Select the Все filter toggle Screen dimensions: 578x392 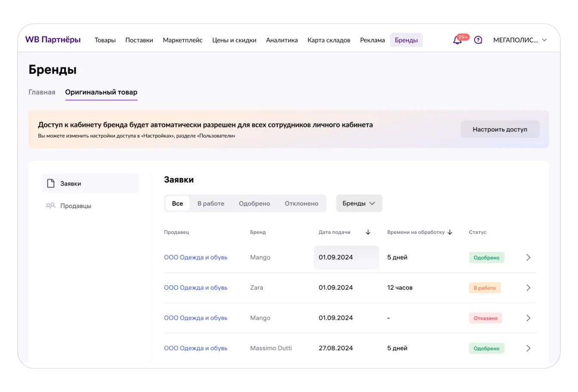pos(178,204)
